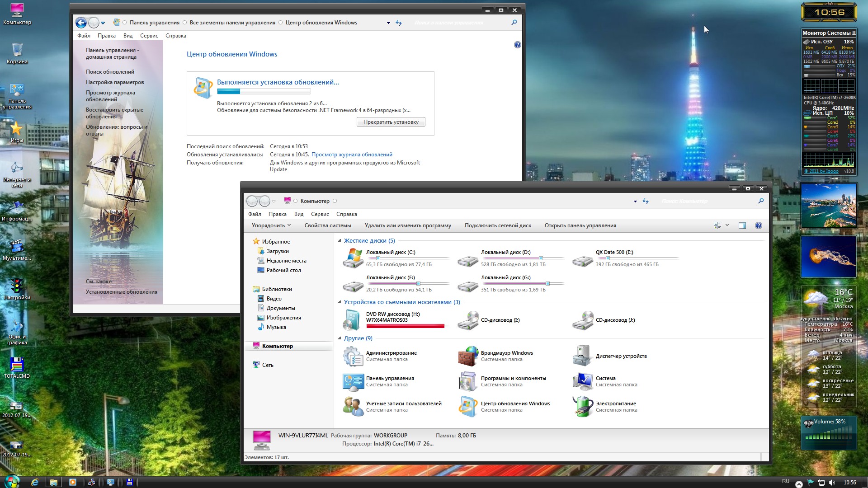The image size is (868, 488).
Task: Open Диспетчер устройств icon
Action: click(x=582, y=356)
